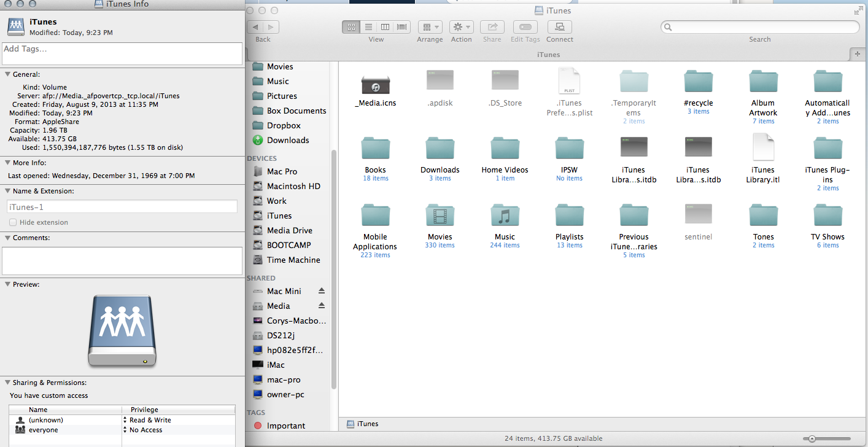The image size is (868, 447).
Task: Switch Finder to list view
Action: (x=368, y=27)
